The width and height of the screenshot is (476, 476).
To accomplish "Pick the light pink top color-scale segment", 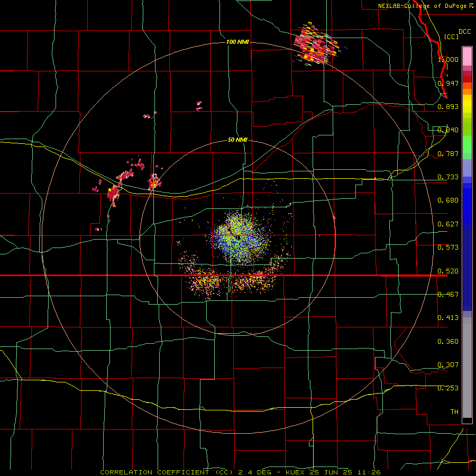I will [x=467, y=56].
